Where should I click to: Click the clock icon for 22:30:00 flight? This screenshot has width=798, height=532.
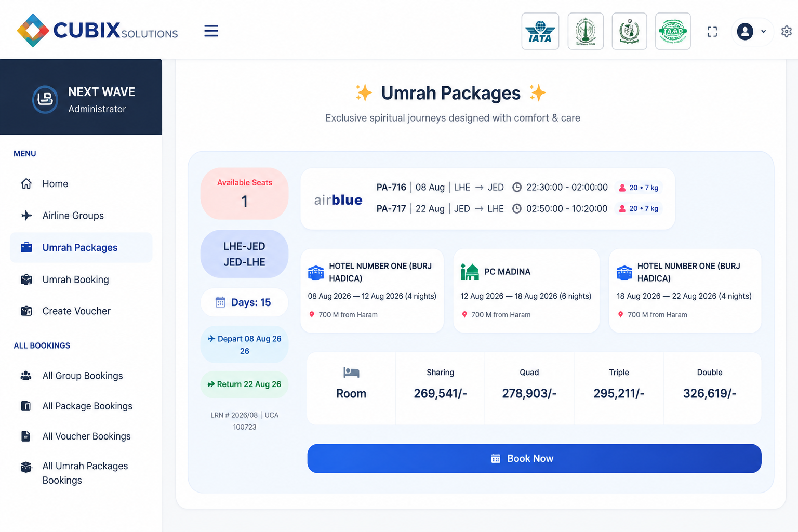point(517,188)
